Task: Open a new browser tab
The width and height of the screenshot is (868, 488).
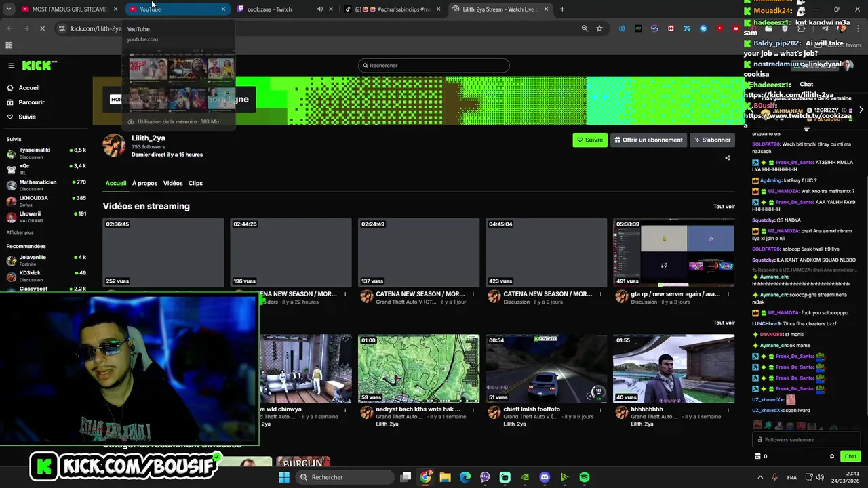Action: coord(562,9)
